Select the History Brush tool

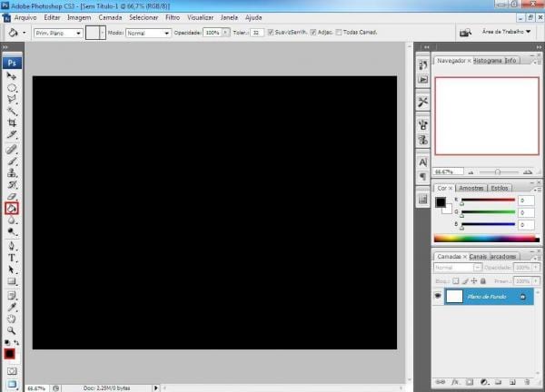12,184
